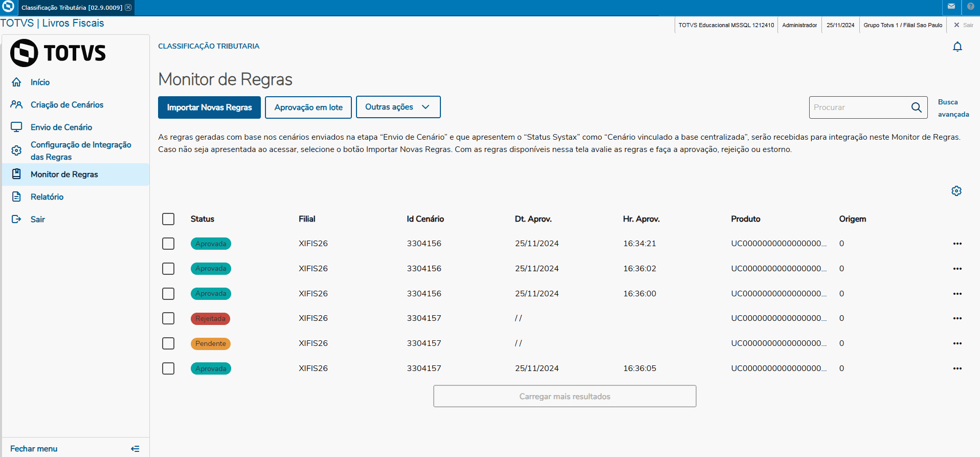Click Carregar mais resultados button

click(565, 396)
